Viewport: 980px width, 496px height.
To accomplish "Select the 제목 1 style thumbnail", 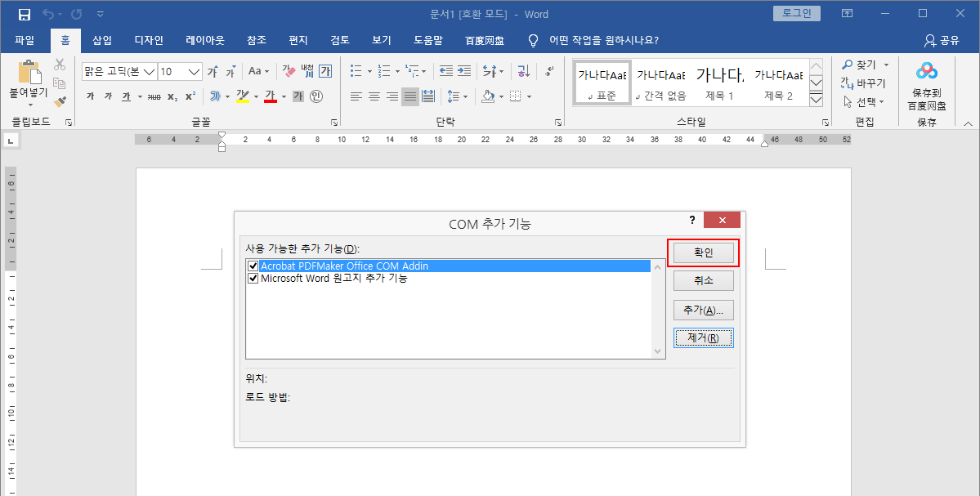I will pos(718,83).
